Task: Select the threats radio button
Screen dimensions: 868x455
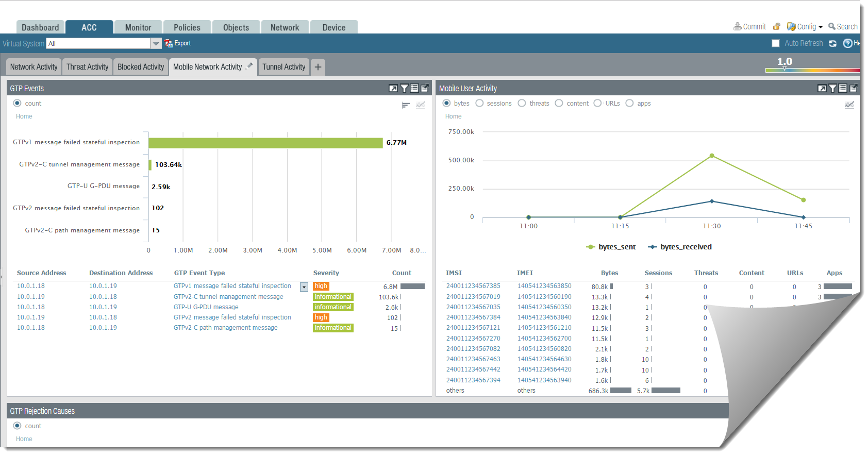Action: point(522,104)
